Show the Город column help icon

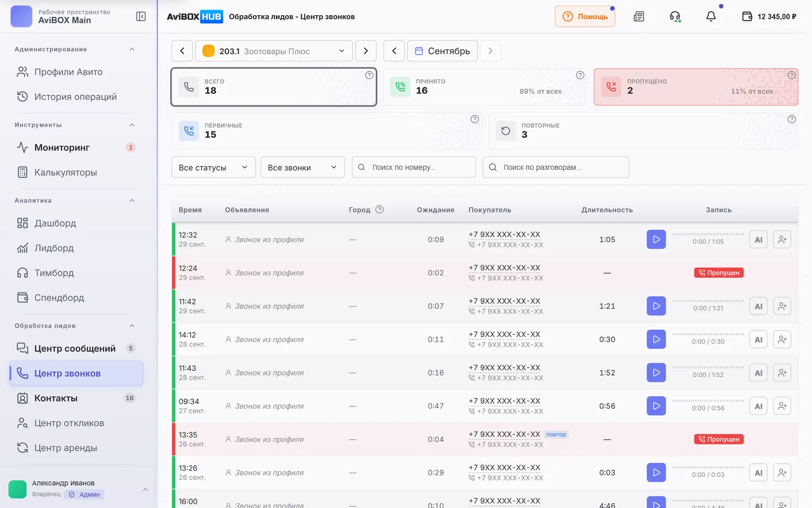pos(379,209)
